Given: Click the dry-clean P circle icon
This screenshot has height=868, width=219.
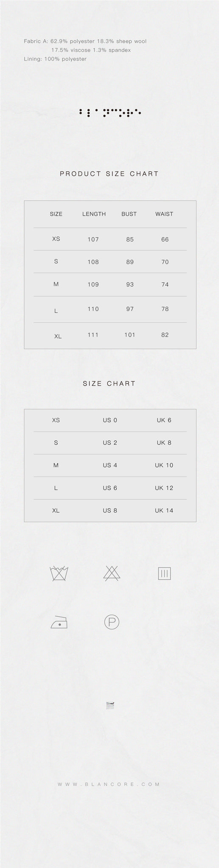Looking at the screenshot, I should point(112,622).
